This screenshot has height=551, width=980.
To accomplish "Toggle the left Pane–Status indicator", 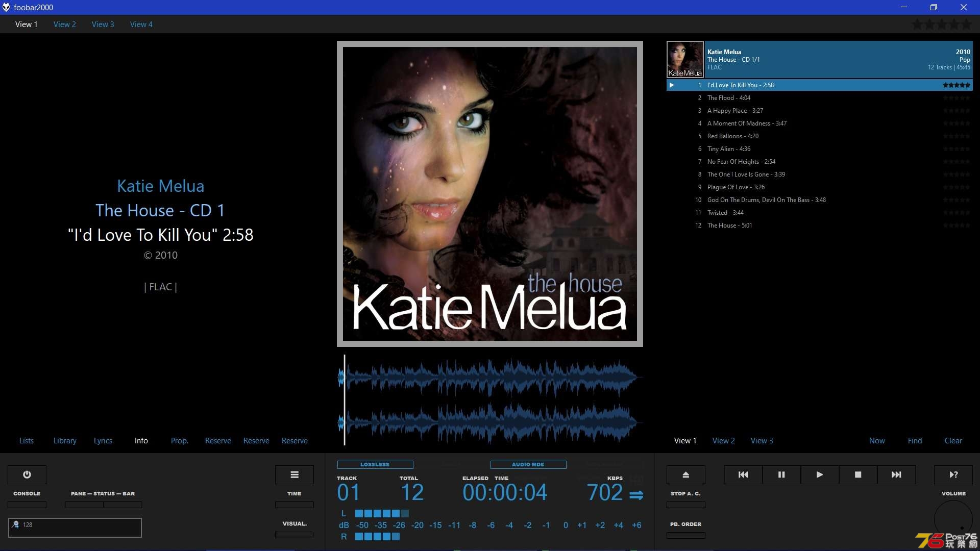I will click(x=84, y=505).
